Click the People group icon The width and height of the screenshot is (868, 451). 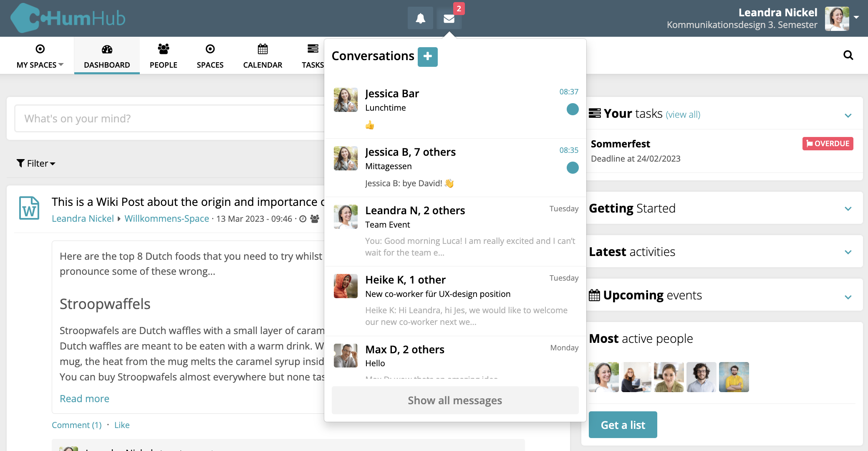(163, 49)
